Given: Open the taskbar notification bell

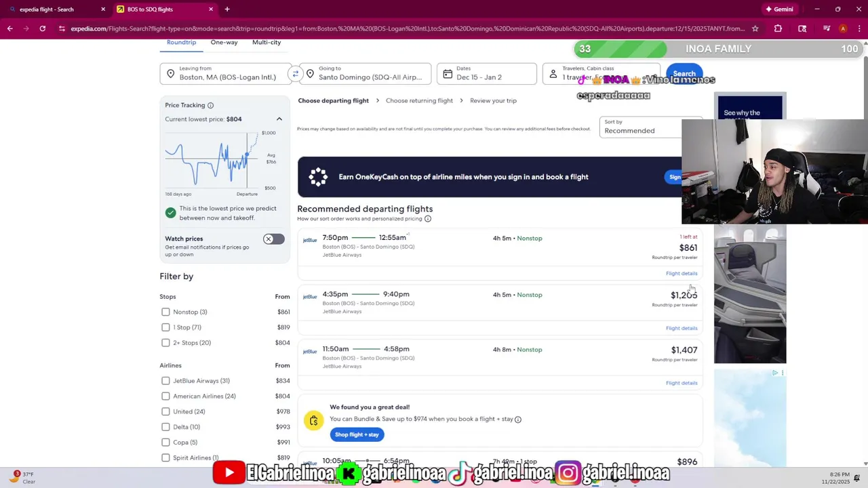Looking at the screenshot, I should 857,478.
